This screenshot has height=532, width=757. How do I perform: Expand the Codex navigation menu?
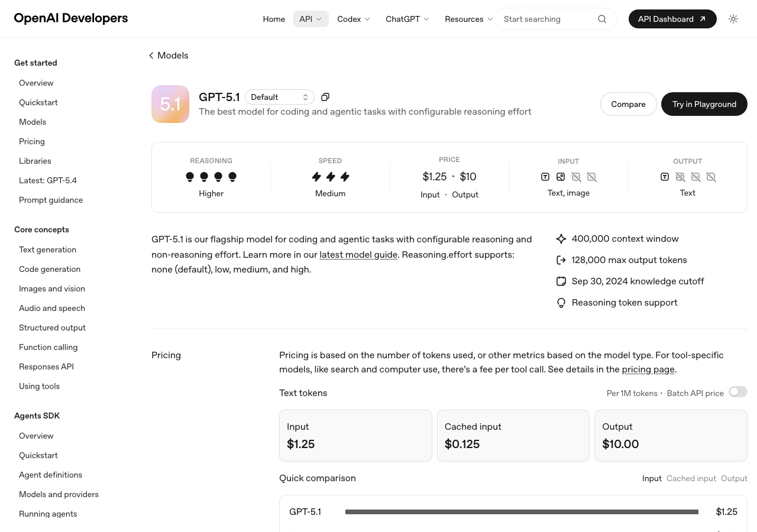(354, 19)
